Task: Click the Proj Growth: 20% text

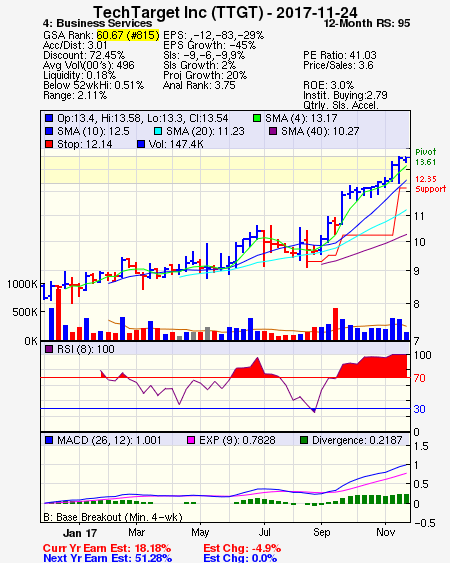Action: (205, 75)
